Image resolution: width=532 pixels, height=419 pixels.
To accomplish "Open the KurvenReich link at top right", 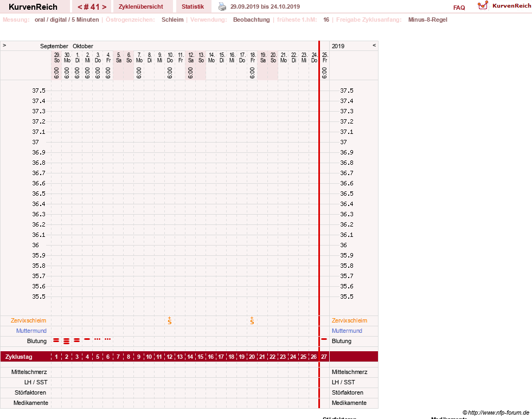I will (x=511, y=6).
